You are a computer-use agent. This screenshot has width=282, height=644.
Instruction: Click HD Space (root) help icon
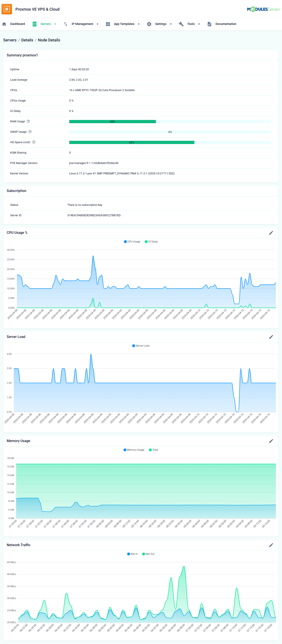[34, 142]
